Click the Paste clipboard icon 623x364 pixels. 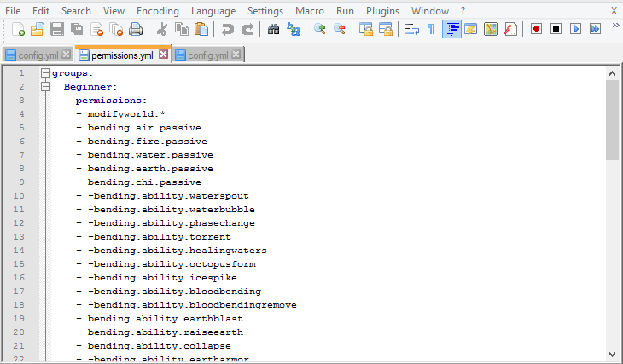pos(201,29)
